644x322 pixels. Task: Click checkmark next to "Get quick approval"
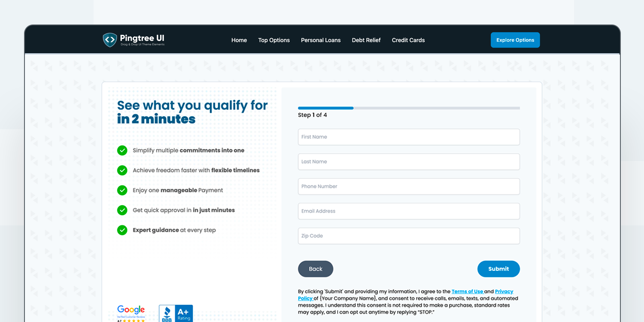(x=122, y=210)
